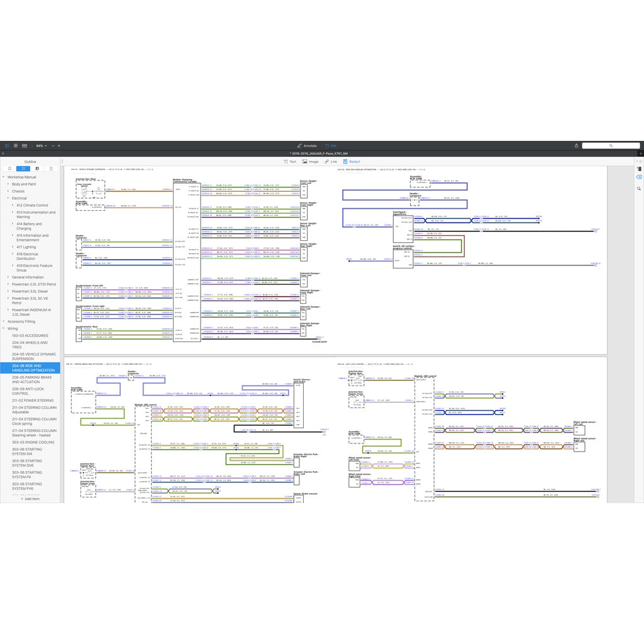The width and height of the screenshot is (644, 644).
Task: Select the Text editing tool
Action: [x=289, y=162]
